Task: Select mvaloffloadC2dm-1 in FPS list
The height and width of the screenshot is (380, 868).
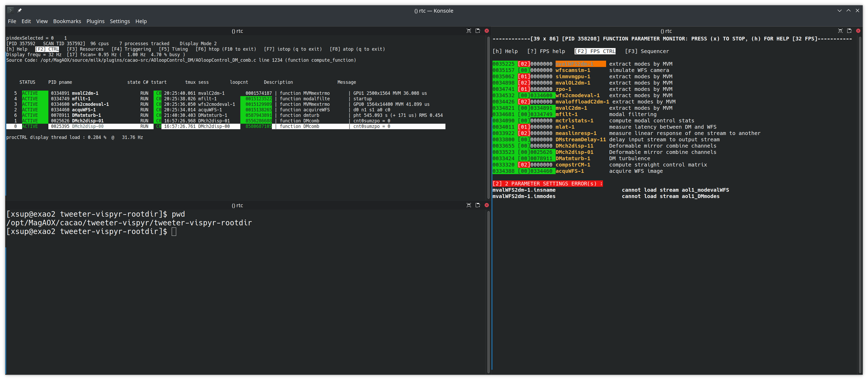Action: point(582,102)
